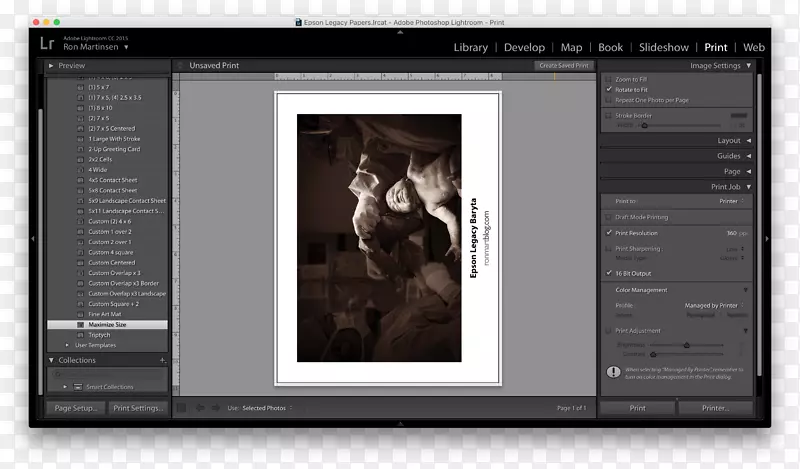800x469 pixels.
Task: Enable Zoom to Fill checkbox
Action: 608,79
